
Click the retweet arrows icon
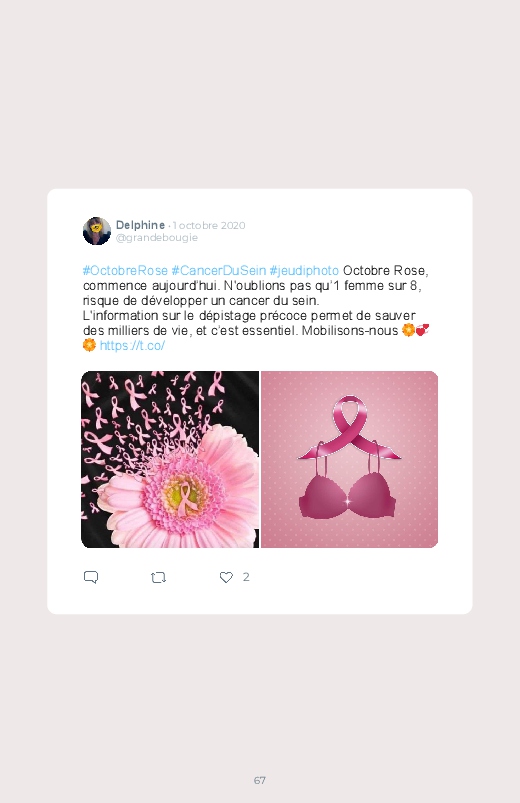(x=158, y=578)
